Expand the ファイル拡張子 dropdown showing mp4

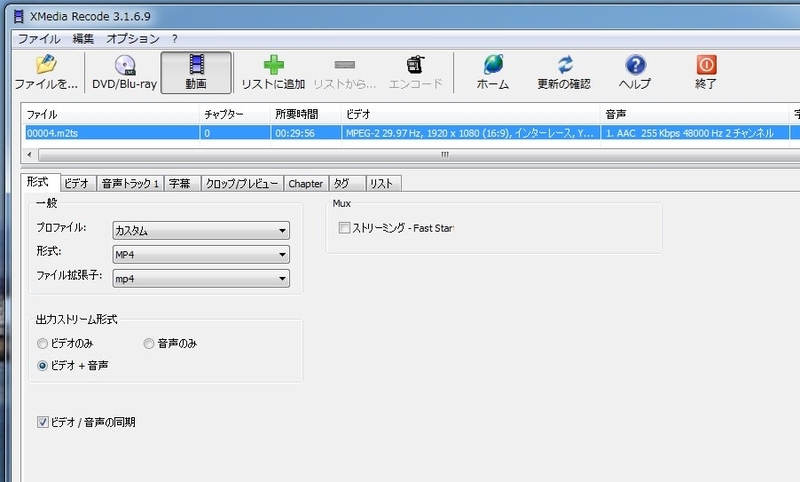[201, 278]
